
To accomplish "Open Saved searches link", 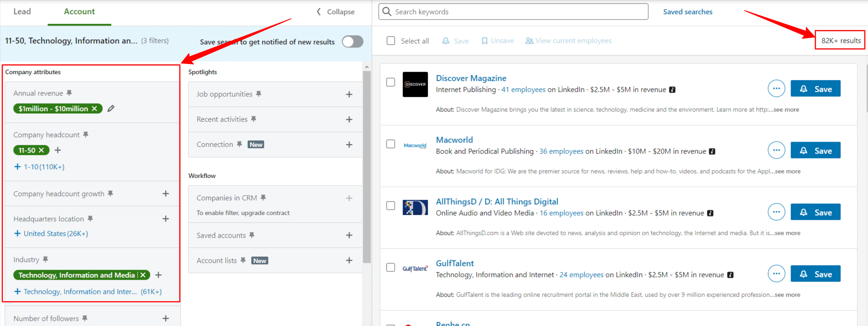I will (x=687, y=12).
